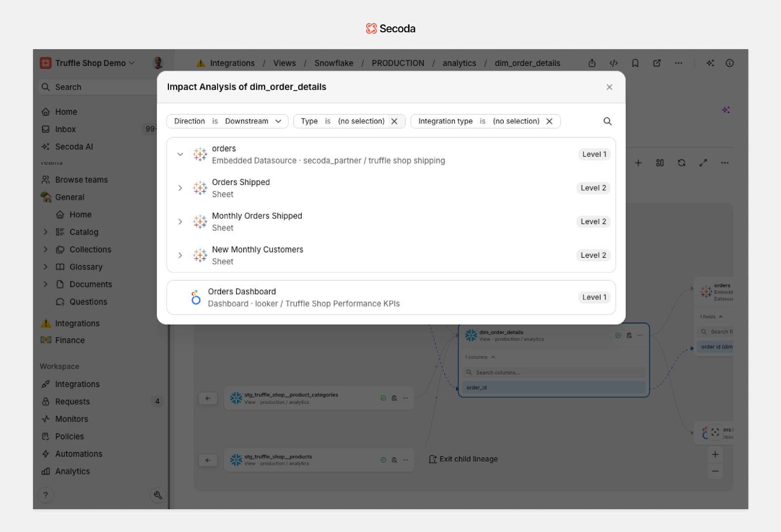
Task: Select New Monthly Customers title
Action: click(x=257, y=249)
